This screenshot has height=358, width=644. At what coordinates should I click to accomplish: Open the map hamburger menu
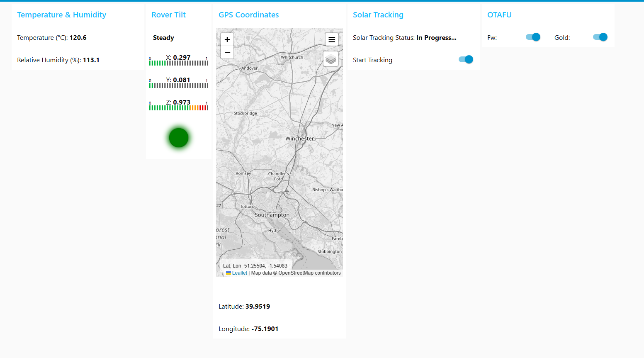[x=331, y=40]
